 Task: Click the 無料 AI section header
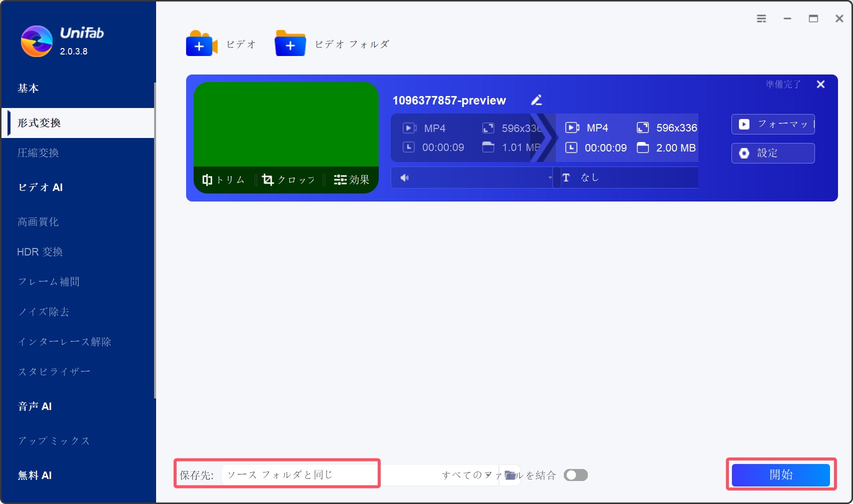(x=35, y=475)
